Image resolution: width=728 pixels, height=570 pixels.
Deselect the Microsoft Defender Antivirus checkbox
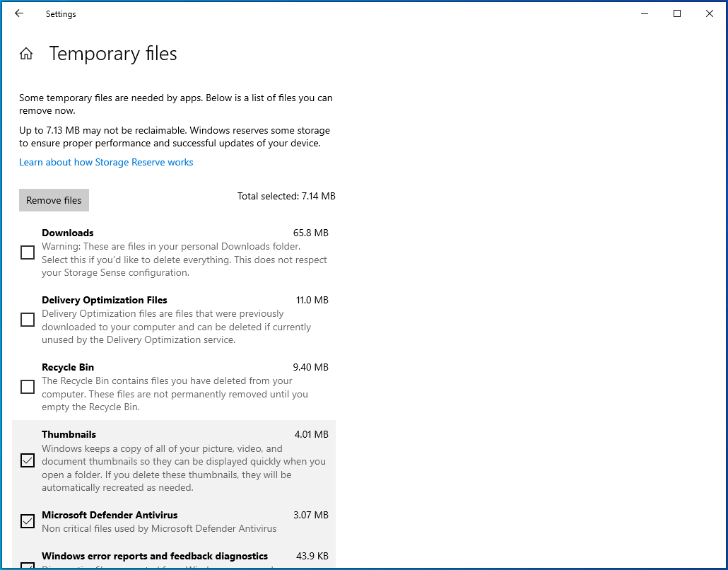pos(28,522)
